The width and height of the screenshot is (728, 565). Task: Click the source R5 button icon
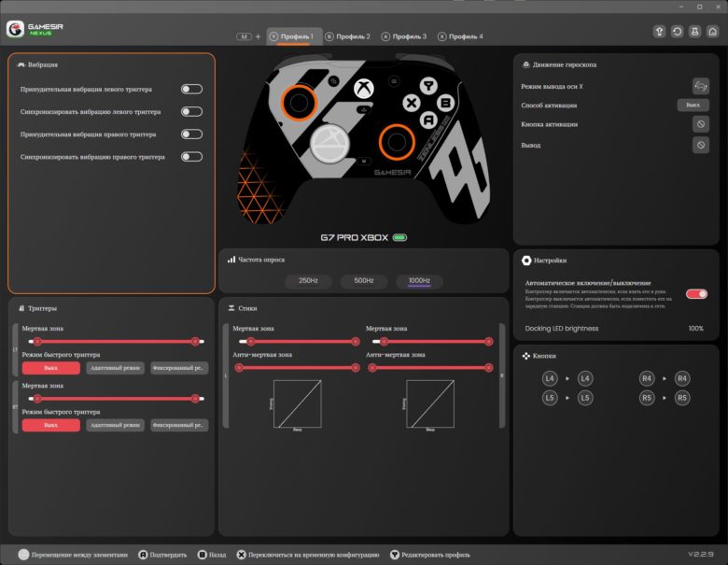click(647, 398)
